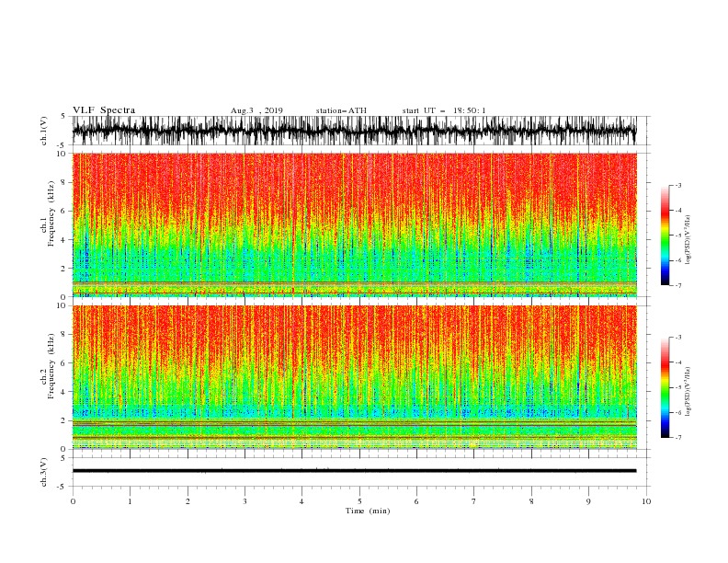Click the "-5" tick on ch.2 colorbar
The height and width of the screenshot is (563, 728).
click(x=677, y=387)
